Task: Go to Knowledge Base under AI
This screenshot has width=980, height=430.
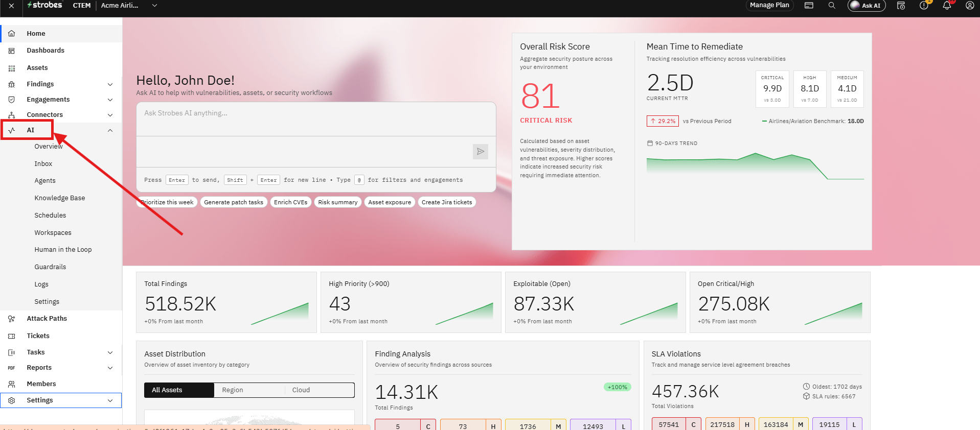Action: 60,198
